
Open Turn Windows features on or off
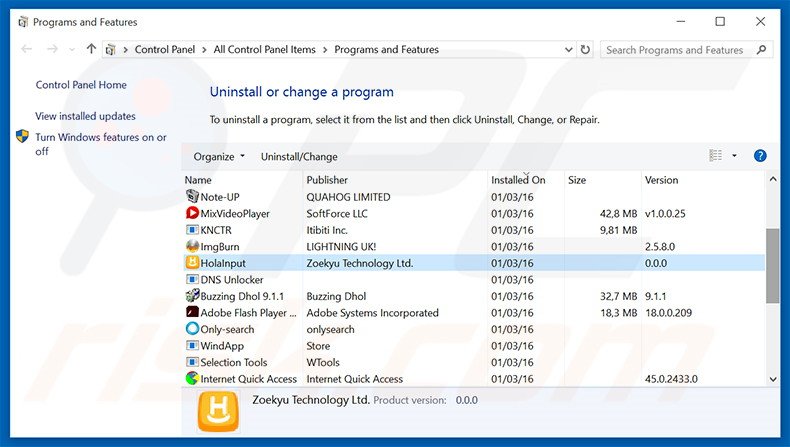coord(101,144)
